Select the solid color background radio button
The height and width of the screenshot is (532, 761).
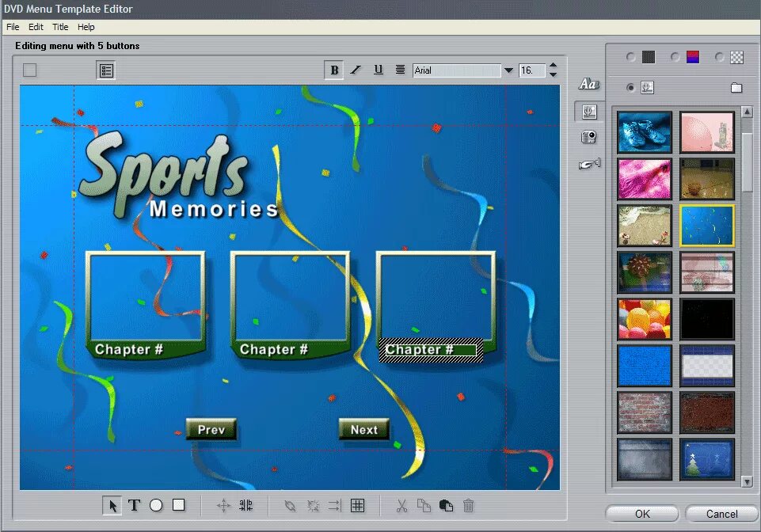(x=630, y=57)
